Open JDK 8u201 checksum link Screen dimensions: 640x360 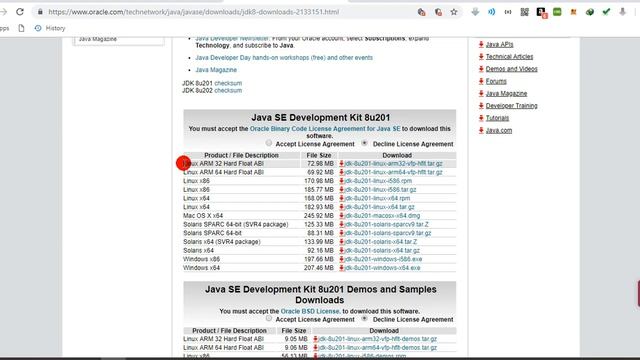pyautogui.click(x=228, y=83)
